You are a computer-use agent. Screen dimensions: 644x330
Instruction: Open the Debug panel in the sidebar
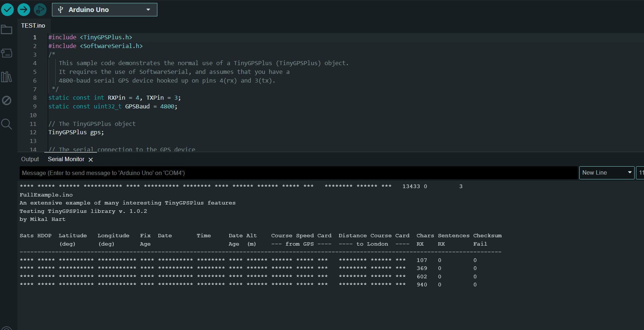pyautogui.click(x=7, y=100)
